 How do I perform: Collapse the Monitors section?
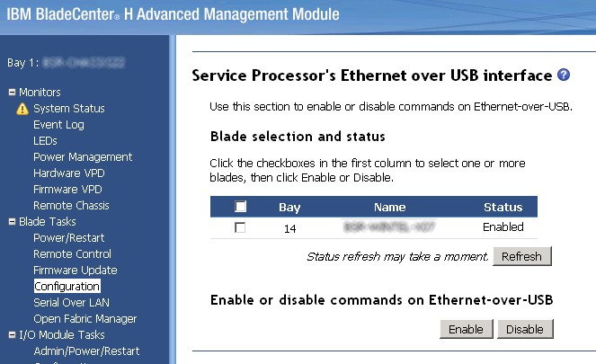[x=12, y=93]
